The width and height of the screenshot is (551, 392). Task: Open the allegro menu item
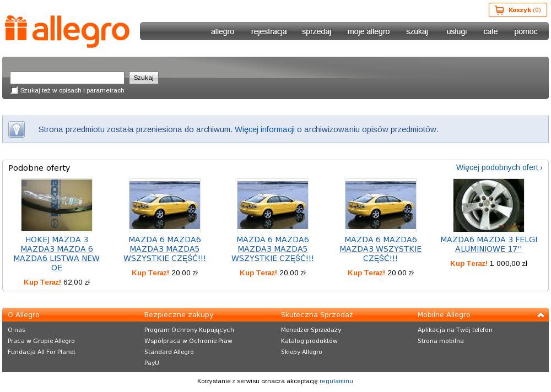point(223,31)
